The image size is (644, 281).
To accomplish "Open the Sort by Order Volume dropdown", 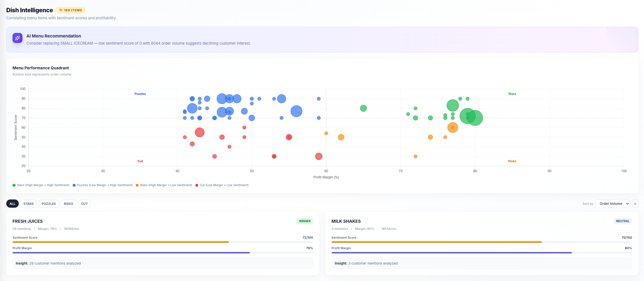I will pyautogui.click(x=613, y=203).
